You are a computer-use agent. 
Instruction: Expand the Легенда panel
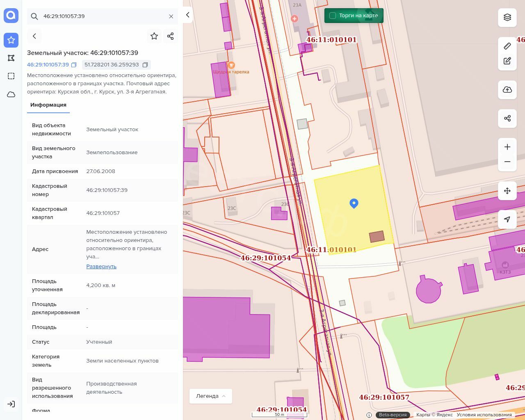click(211, 396)
